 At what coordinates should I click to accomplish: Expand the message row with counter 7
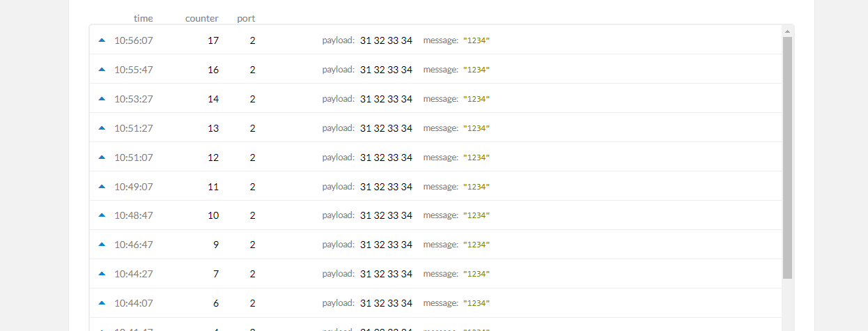[435, 274]
